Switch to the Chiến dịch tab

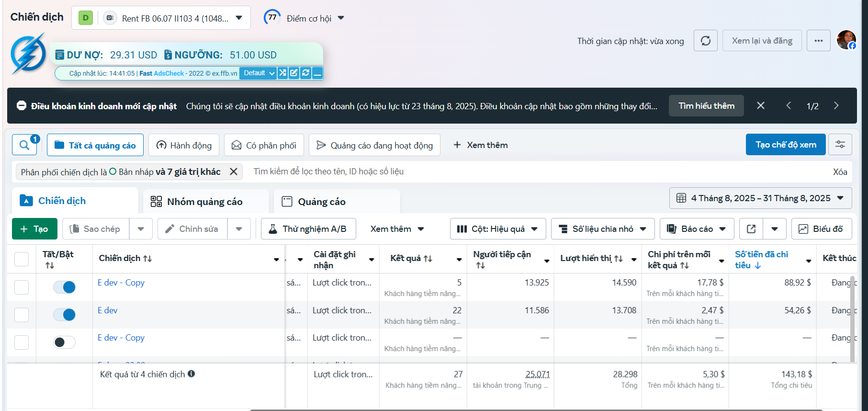click(x=74, y=201)
